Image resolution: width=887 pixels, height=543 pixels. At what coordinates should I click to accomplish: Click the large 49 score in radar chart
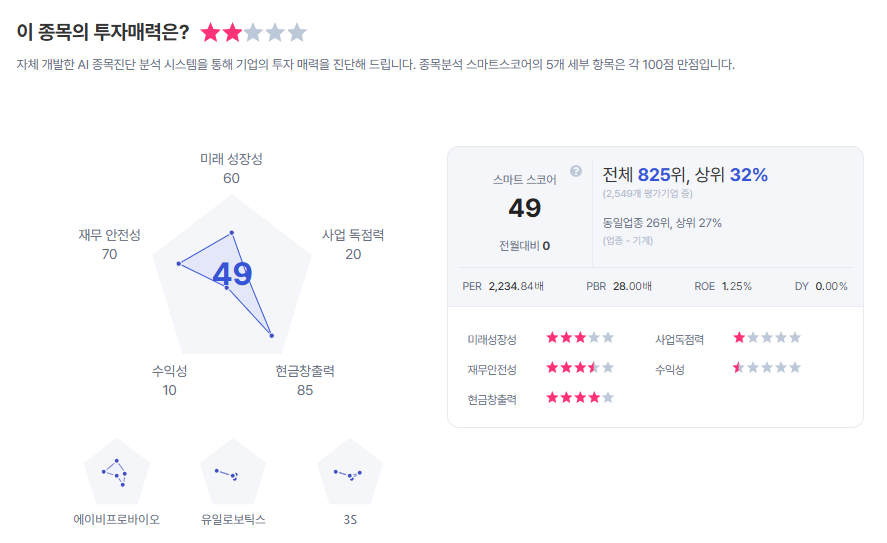[x=232, y=275]
